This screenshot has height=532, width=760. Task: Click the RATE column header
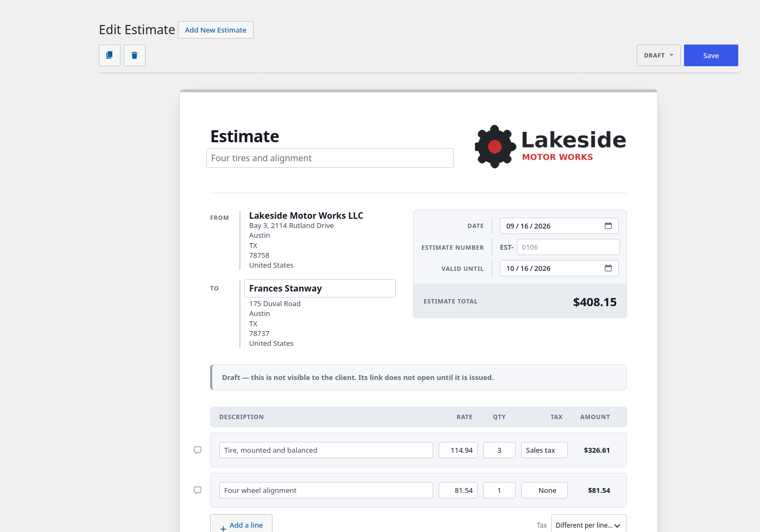[x=465, y=417]
